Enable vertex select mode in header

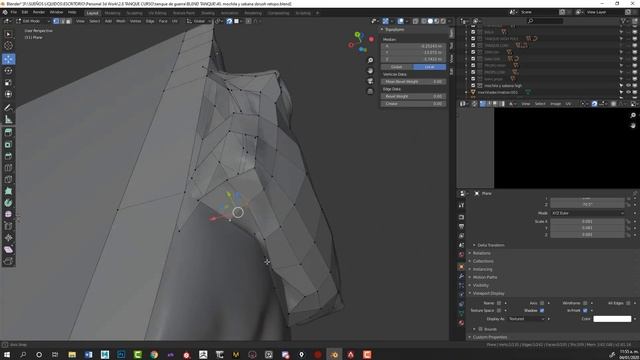(56, 21)
